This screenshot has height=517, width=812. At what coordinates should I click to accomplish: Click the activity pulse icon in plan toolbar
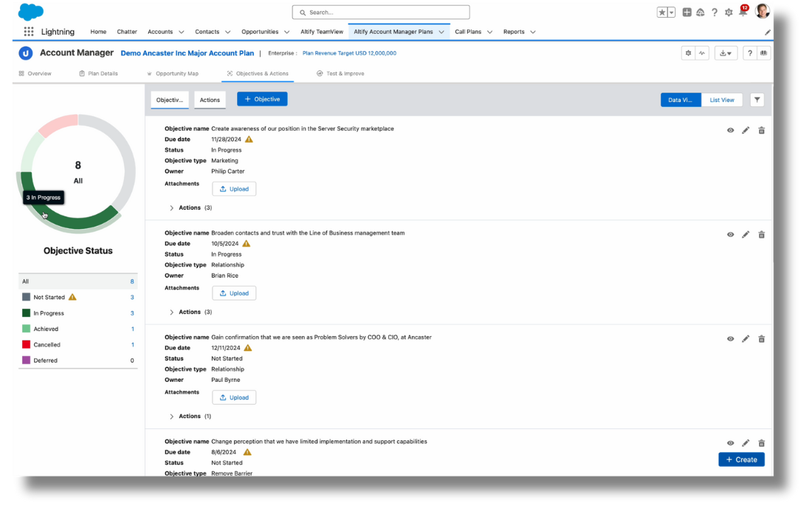(x=702, y=53)
